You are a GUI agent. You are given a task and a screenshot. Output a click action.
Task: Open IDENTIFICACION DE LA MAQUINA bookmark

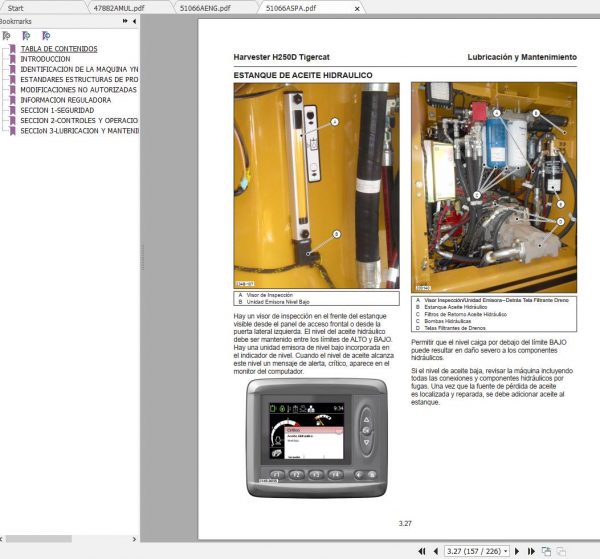(x=79, y=69)
